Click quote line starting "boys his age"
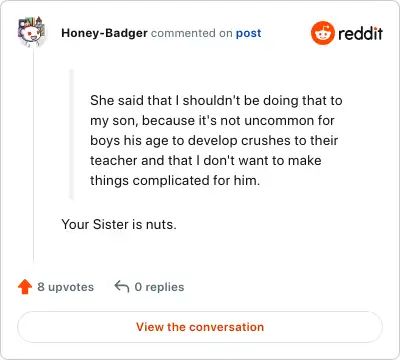The height and width of the screenshot is (360, 400). pos(214,141)
